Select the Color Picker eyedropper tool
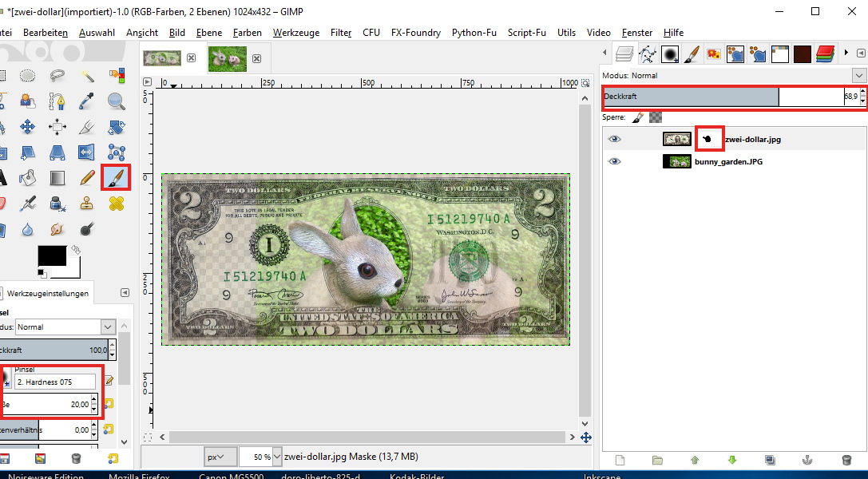This screenshot has height=479, width=868. point(87,101)
